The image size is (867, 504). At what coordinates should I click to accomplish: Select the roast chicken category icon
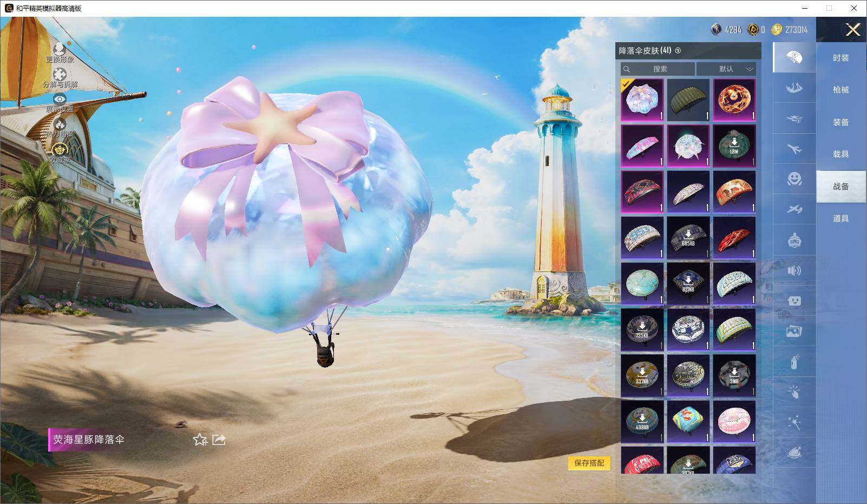794,453
